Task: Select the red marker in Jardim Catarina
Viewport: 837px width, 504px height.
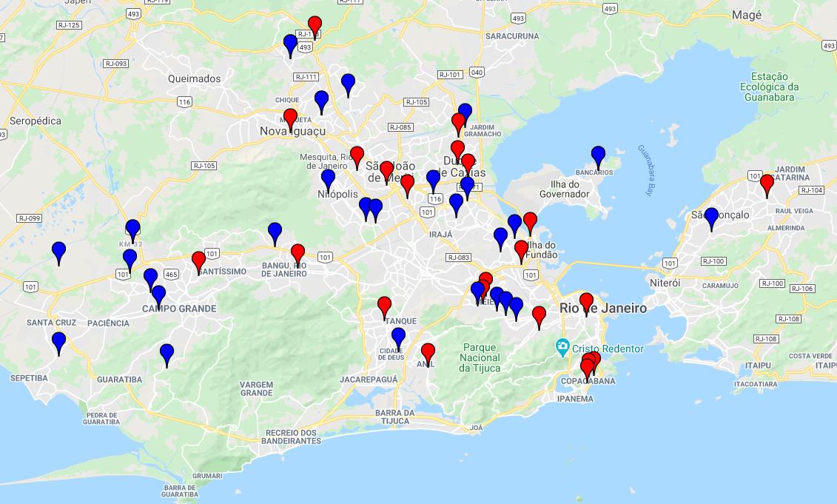Action: click(x=767, y=185)
